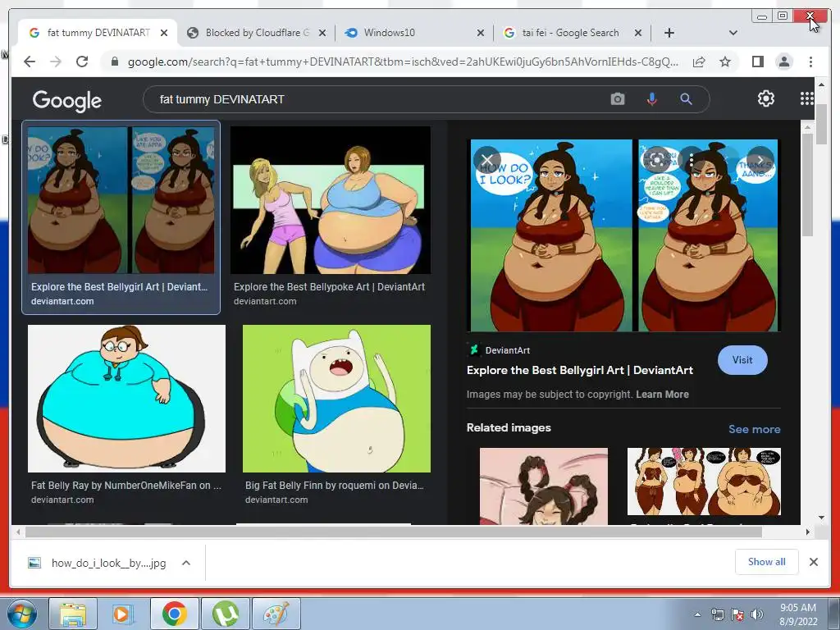This screenshot has height=630, width=840.
Task: Close the Windows10 tab
Action: click(x=481, y=33)
